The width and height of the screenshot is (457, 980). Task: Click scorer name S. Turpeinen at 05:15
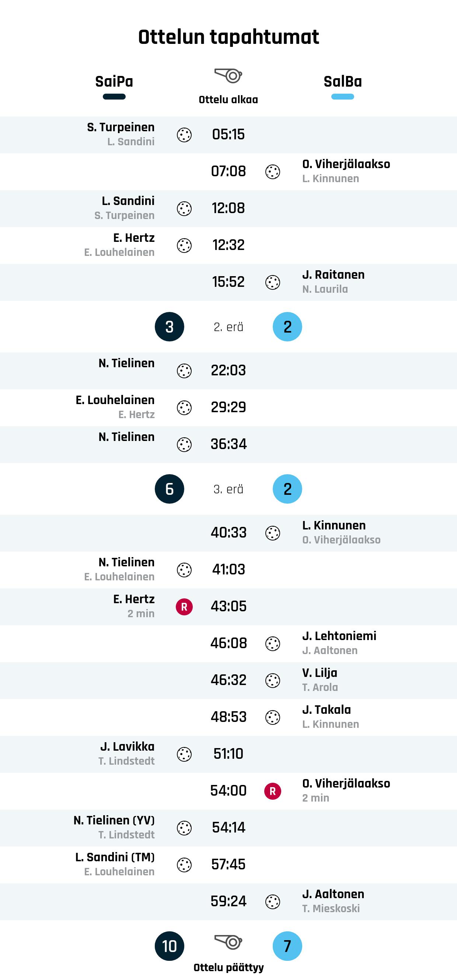pyautogui.click(x=121, y=127)
